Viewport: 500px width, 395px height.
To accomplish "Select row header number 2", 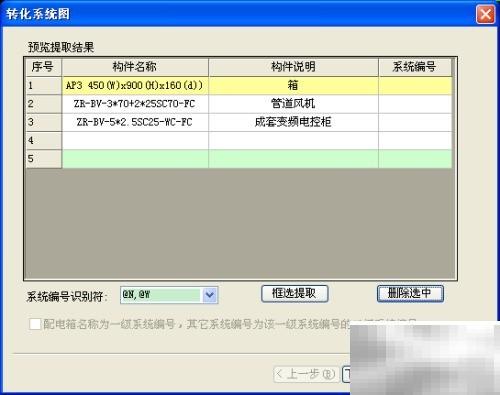I will coord(43,104).
